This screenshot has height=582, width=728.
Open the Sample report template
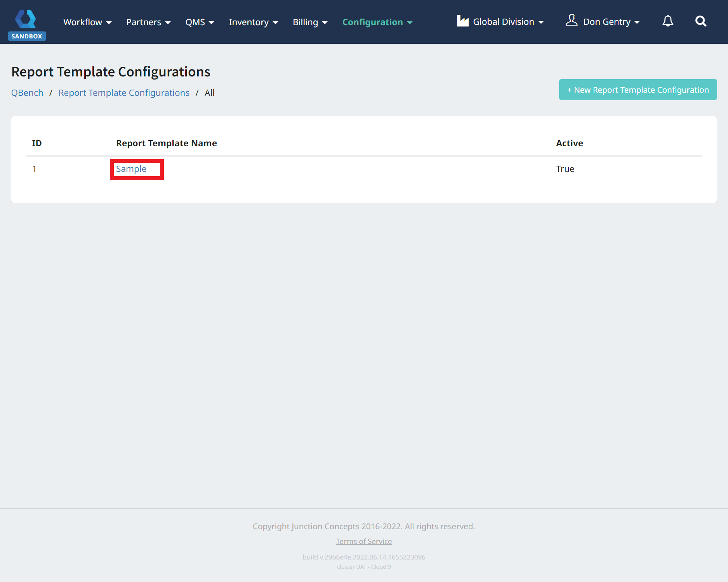point(131,169)
